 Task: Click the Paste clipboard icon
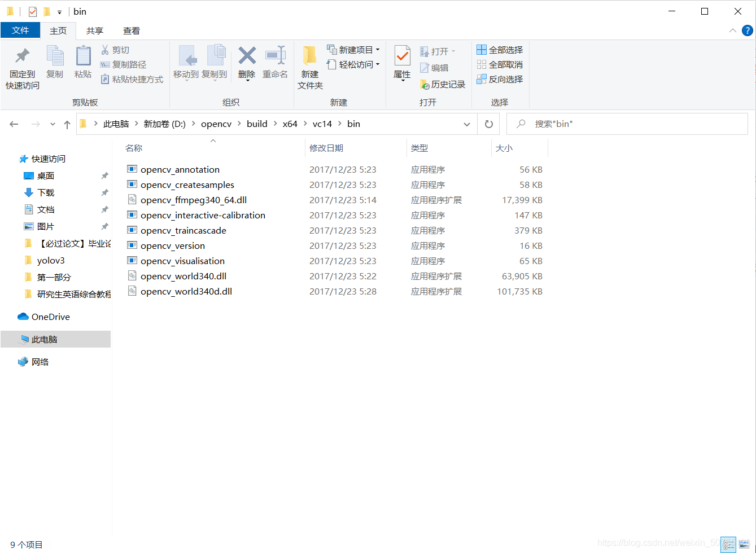83,56
